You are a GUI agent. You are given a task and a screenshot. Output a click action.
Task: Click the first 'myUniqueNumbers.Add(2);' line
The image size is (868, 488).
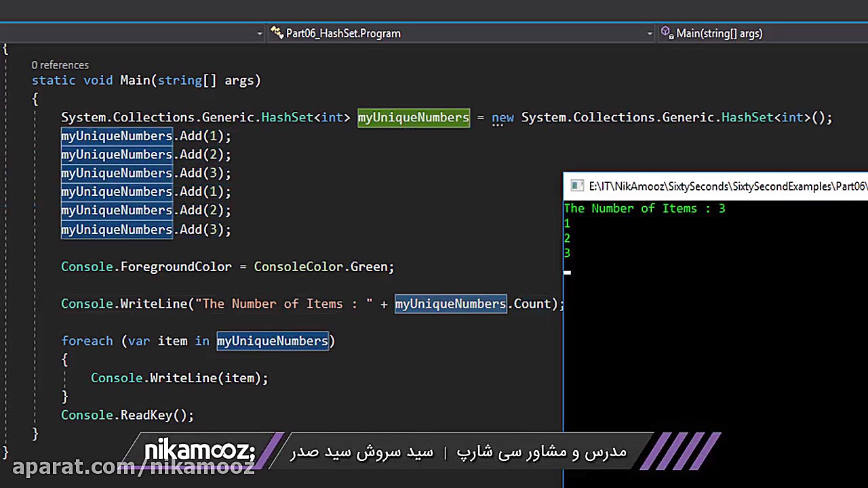pos(146,155)
